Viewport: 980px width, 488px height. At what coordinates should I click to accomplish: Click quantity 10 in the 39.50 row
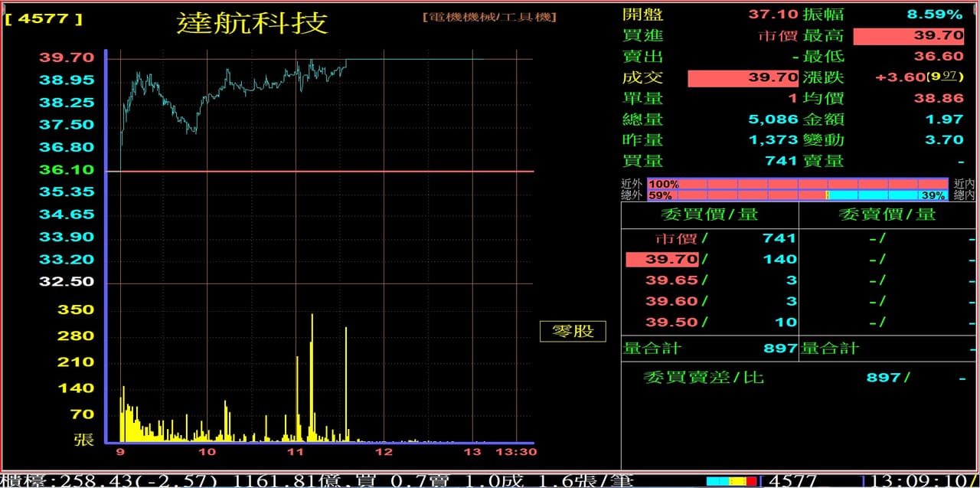786,323
